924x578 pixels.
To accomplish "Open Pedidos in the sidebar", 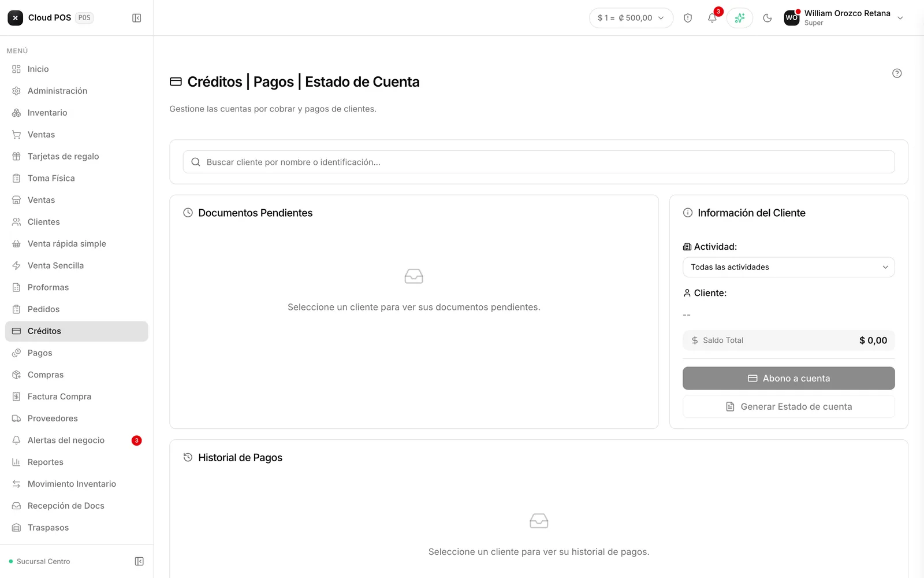I will pyautogui.click(x=77, y=309).
